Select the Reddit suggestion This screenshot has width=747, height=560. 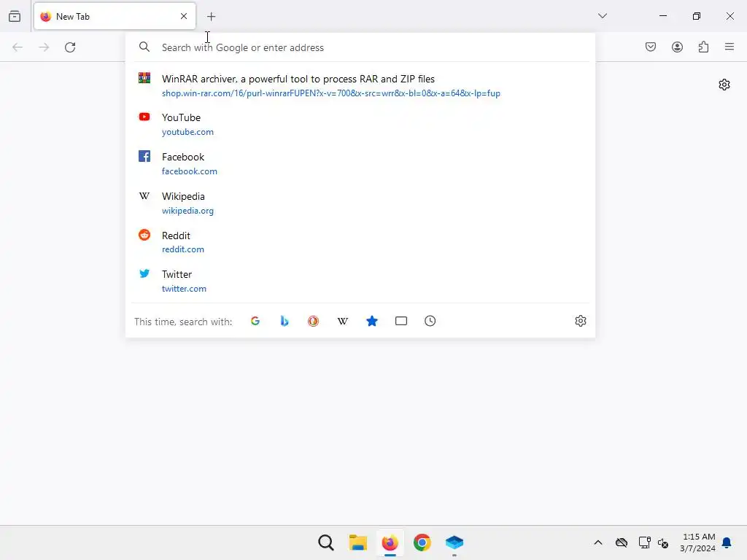pos(360,242)
